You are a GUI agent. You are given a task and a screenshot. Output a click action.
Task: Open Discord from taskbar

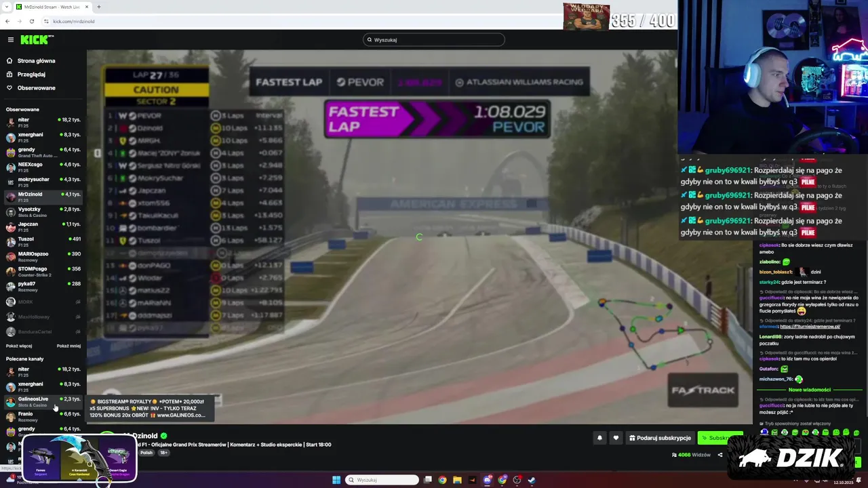(487, 480)
